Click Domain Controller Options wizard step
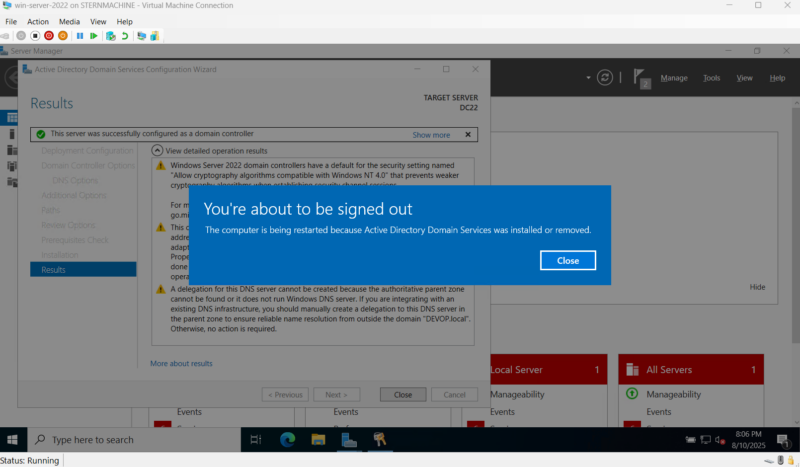Screen dimensions: 800x467 tap(88, 165)
